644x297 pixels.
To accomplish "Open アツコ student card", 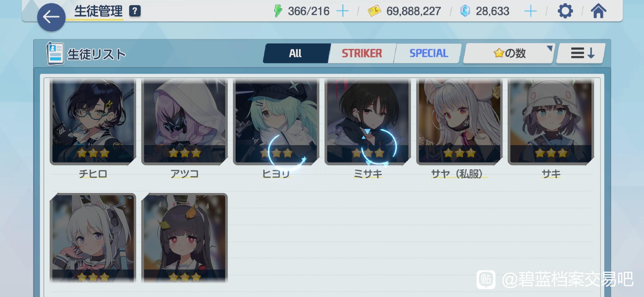I will pos(185,122).
